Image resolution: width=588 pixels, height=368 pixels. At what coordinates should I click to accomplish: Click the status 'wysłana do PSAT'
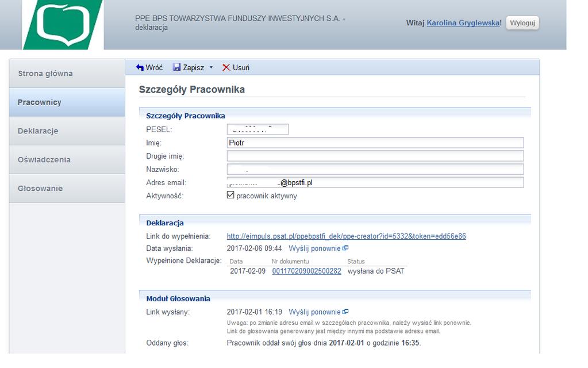376,271
